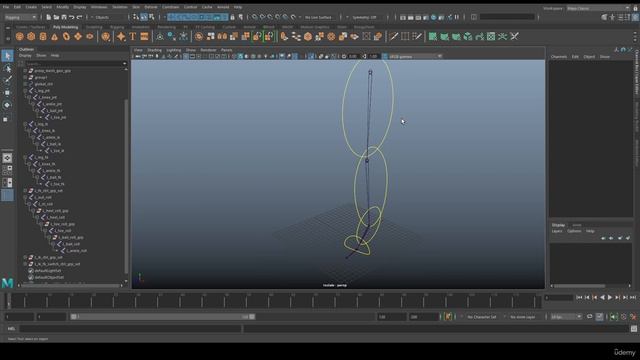Play the animation forwards

[x=610, y=298]
